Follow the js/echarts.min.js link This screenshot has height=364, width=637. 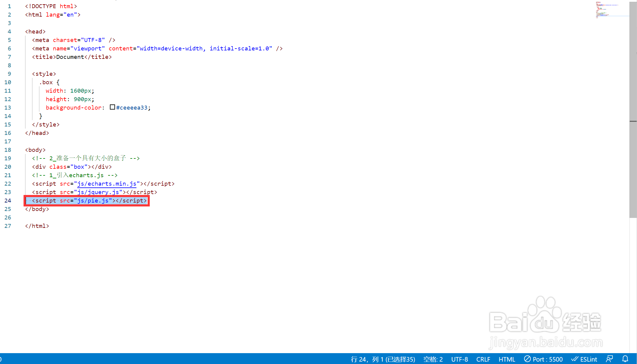click(107, 184)
